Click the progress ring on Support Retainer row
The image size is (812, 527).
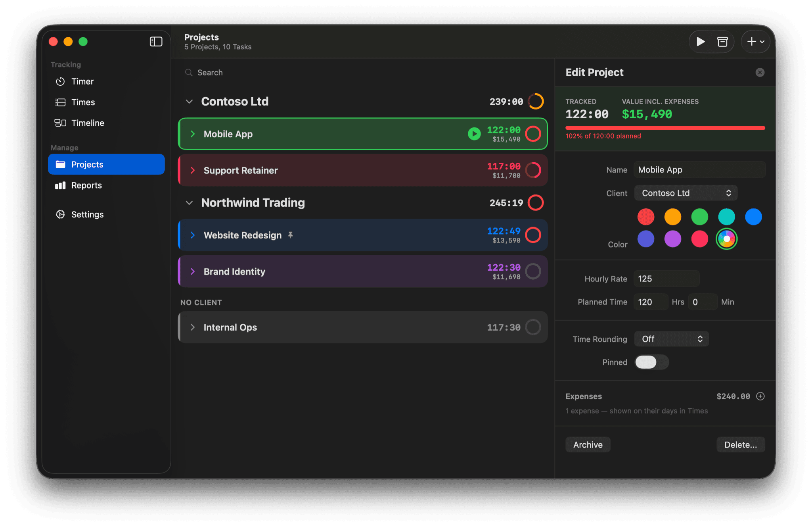click(533, 170)
